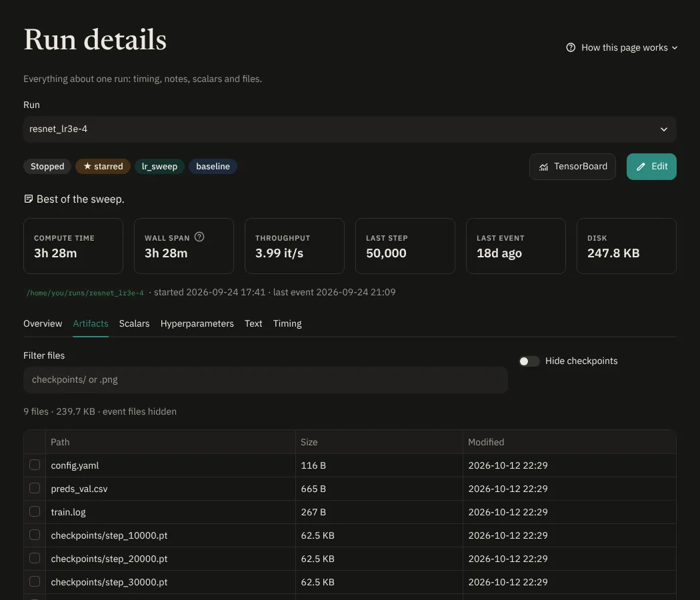Click the Edit button
Viewport: 700px width, 600px height.
click(651, 167)
